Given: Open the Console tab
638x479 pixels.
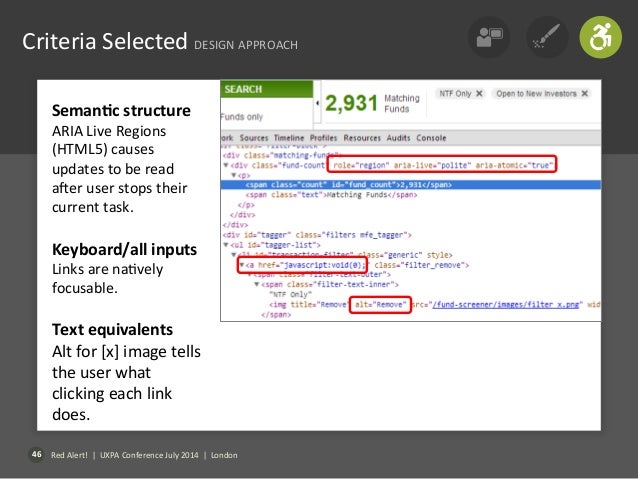Looking at the screenshot, I should (431, 138).
